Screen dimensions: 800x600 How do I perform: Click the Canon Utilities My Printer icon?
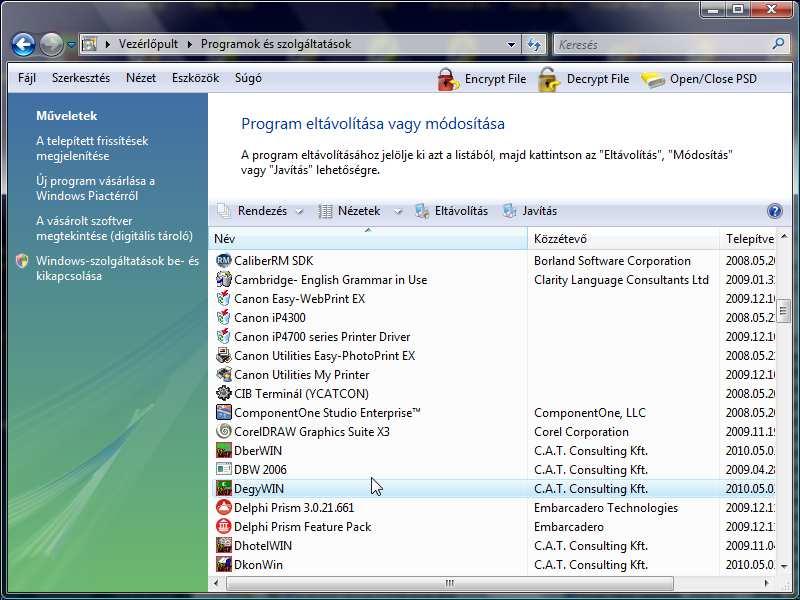click(x=223, y=374)
